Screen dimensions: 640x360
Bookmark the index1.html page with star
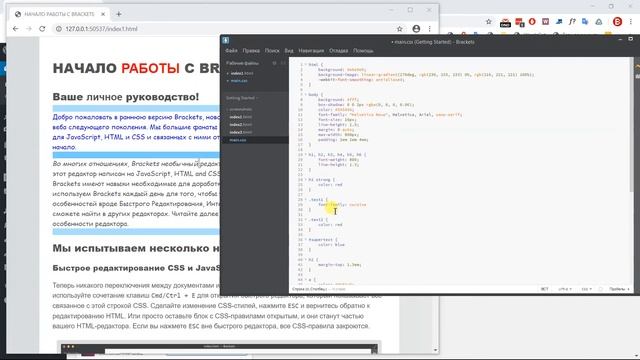point(400,29)
